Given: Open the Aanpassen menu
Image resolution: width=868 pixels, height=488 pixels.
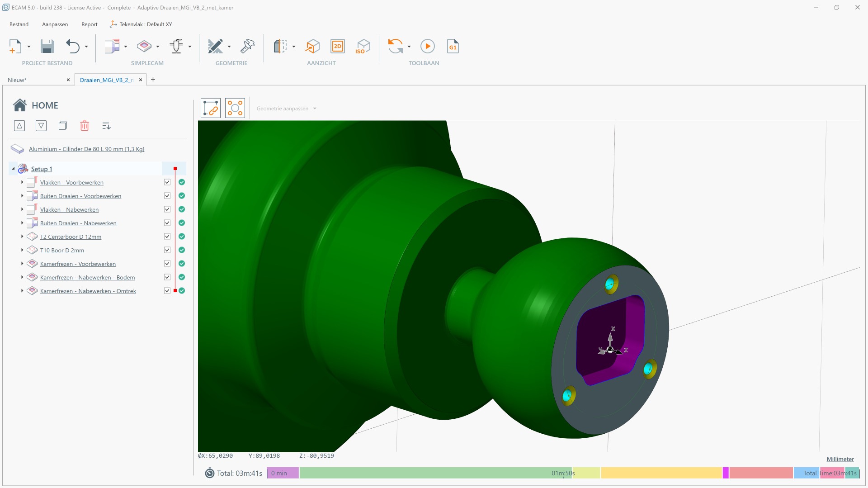Looking at the screenshot, I should (55, 24).
